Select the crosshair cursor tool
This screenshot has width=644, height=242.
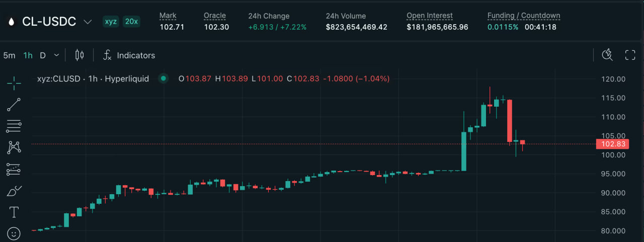14,81
